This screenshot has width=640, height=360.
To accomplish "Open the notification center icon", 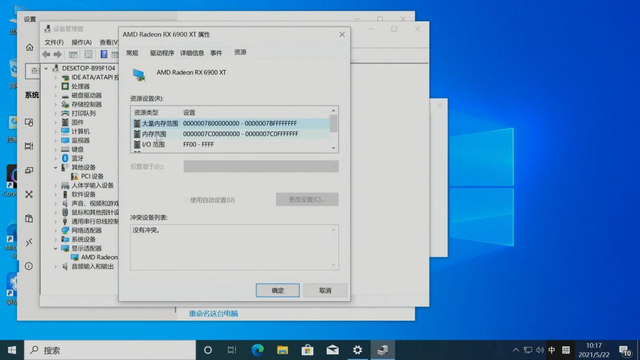I will pos(625,351).
